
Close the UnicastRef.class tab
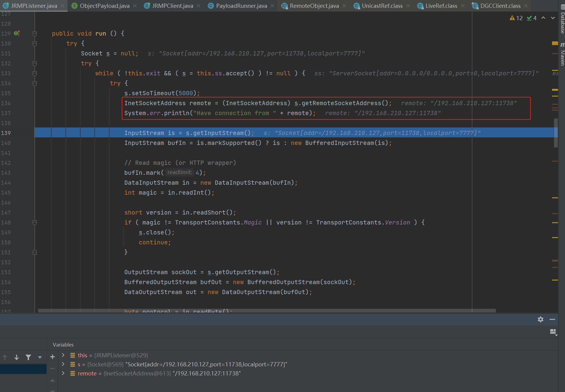tap(408, 6)
